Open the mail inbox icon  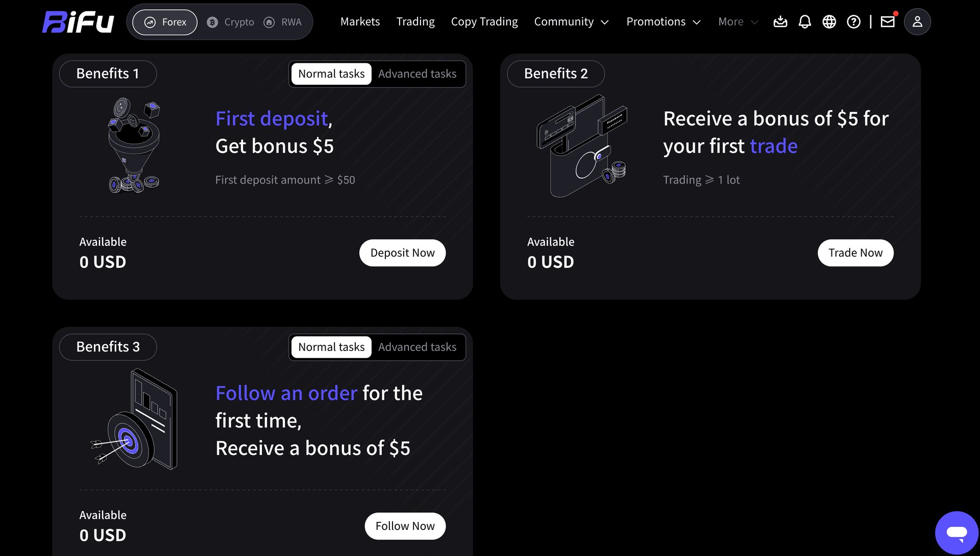[888, 22]
